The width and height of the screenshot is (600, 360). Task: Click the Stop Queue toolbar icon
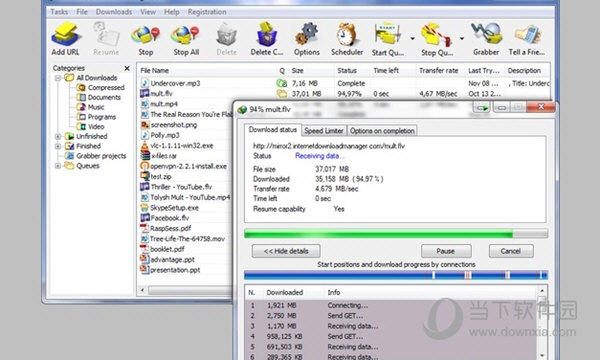(x=437, y=35)
